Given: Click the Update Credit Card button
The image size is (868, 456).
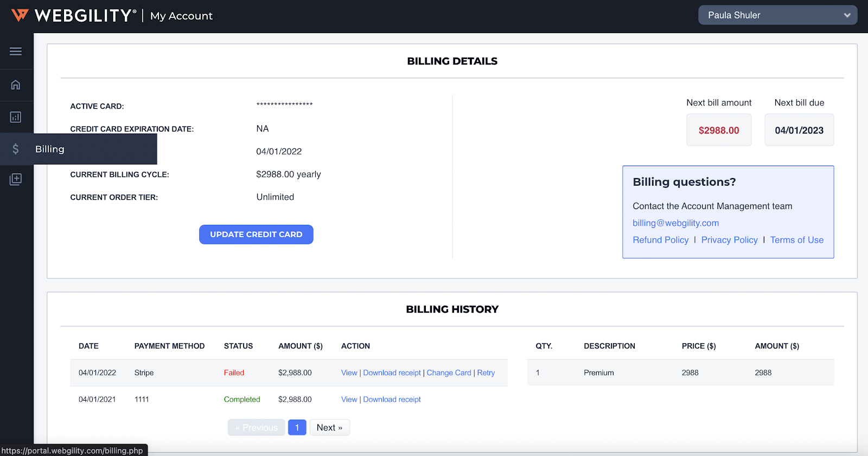Looking at the screenshot, I should (256, 235).
